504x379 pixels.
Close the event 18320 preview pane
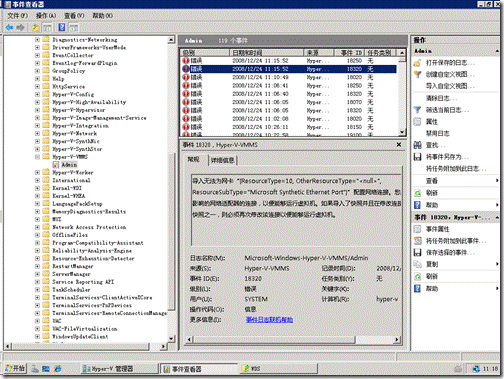(399, 145)
